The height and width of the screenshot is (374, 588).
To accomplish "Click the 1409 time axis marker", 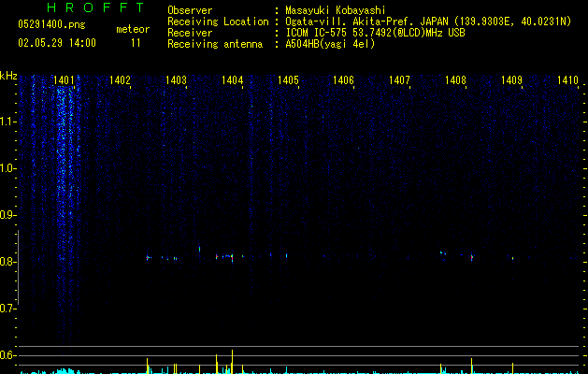I will tap(511, 80).
